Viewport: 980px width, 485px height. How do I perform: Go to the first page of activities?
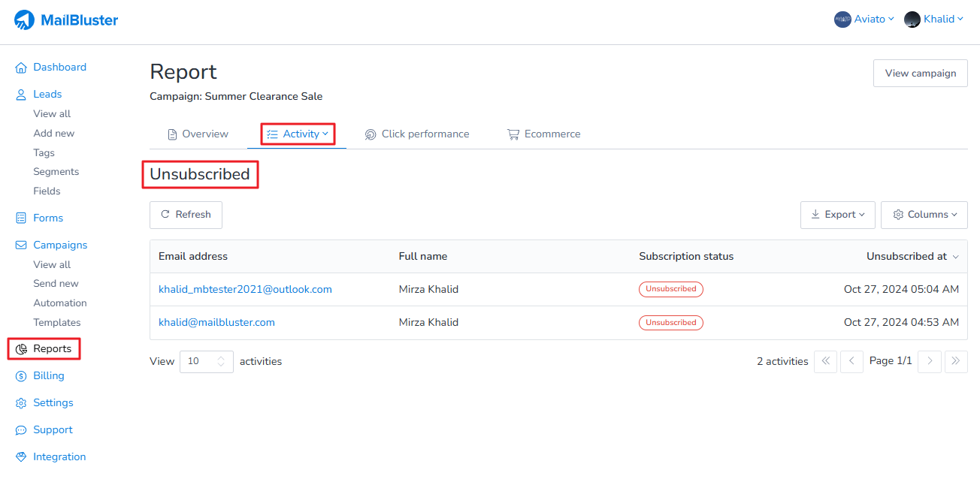[825, 361]
